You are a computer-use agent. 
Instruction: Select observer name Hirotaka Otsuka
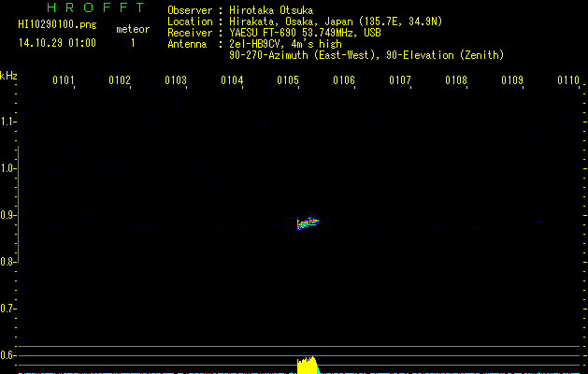(271, 10)
